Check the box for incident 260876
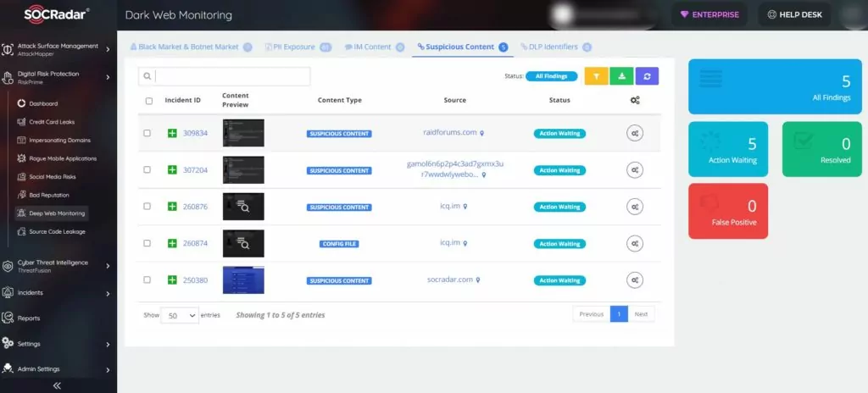Screen dimensions: 868x393 (x=147, y=206)
